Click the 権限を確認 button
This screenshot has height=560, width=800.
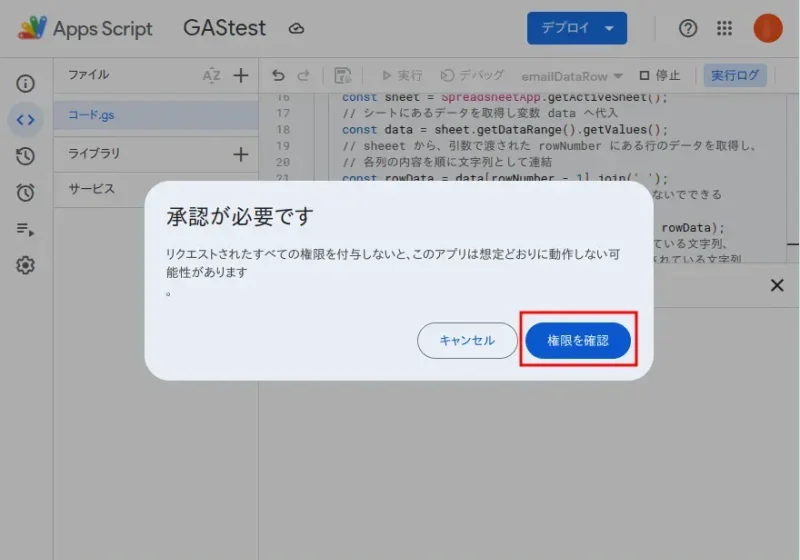coord(578,340)
